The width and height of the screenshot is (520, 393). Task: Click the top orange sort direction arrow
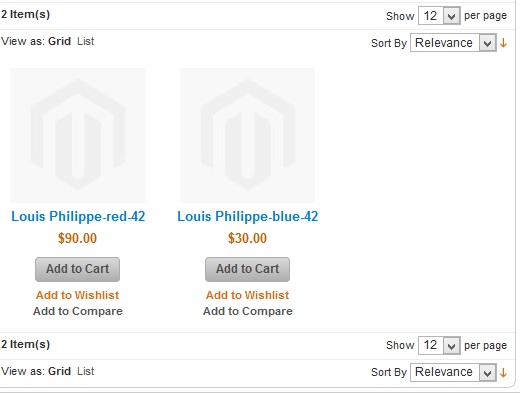click(x=503, y=43)
